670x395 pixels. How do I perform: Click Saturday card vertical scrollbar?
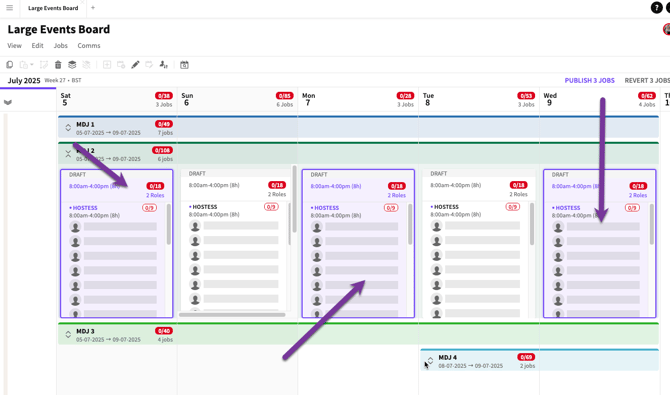point(169,224)
